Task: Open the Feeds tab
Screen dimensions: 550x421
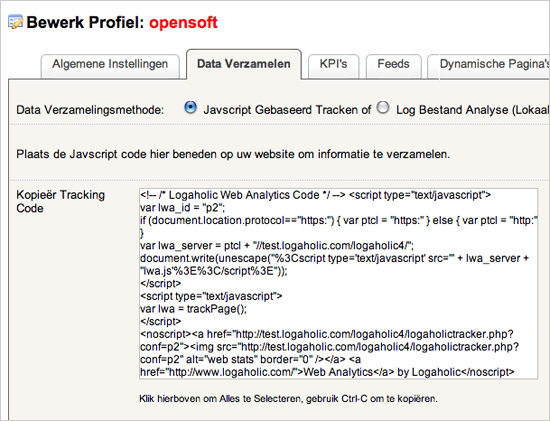Action: (393, 66)
